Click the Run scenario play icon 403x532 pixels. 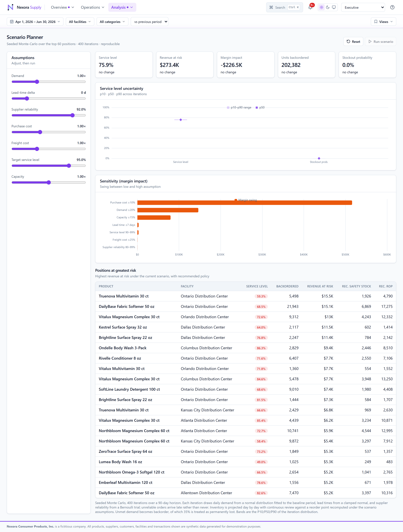coord(370,41)
